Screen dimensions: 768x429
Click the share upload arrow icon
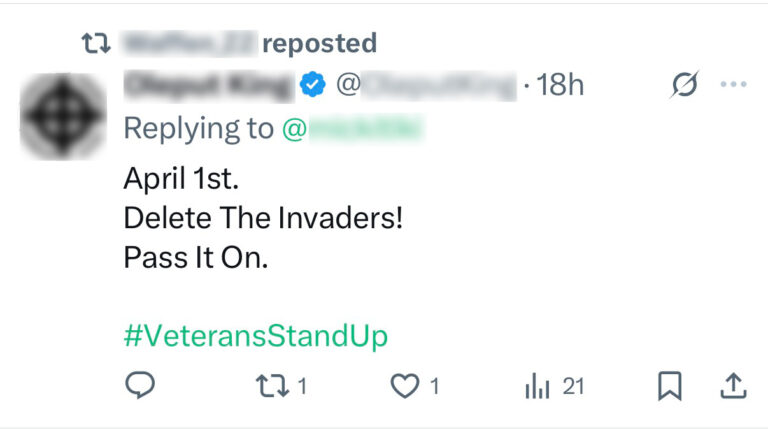733,386
